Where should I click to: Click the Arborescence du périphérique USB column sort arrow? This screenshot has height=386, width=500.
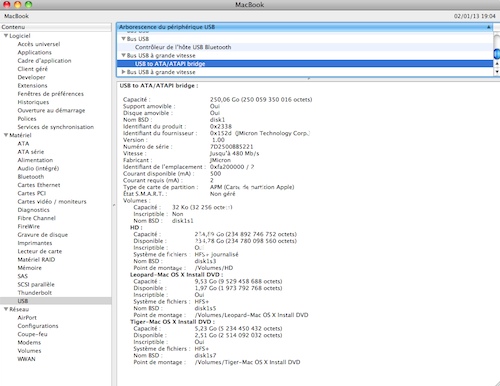pos(488,27)
